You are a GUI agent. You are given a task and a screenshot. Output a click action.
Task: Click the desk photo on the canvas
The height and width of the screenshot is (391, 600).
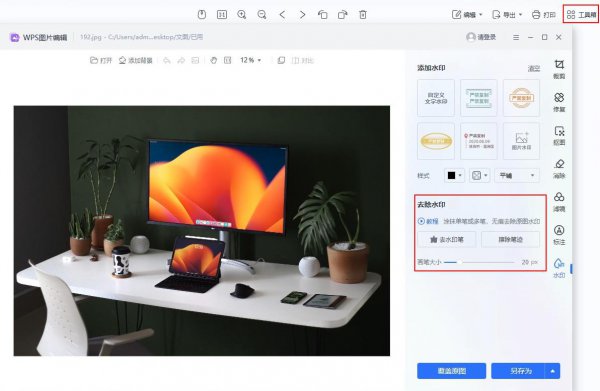[202, 231]
